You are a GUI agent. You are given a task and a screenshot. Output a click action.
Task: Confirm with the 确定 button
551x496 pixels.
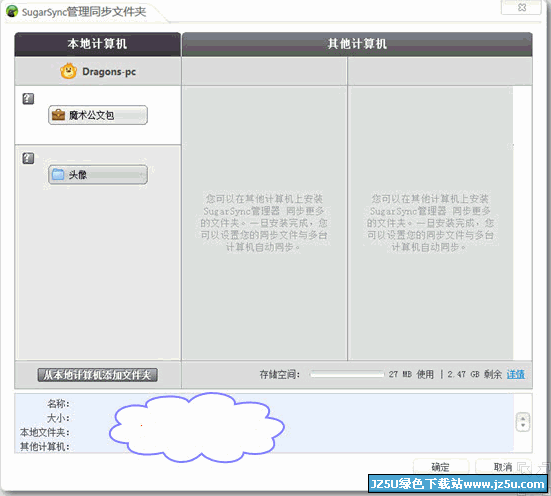[441, 467]
